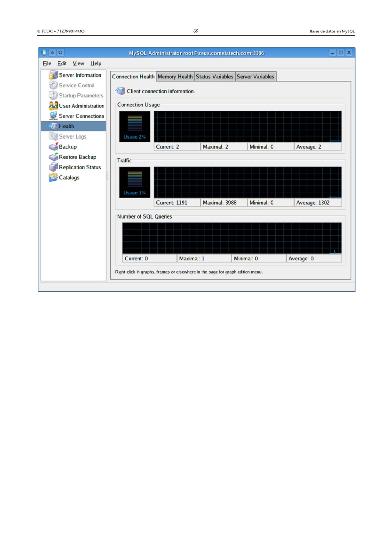Screen dimensions: 392x555
Task: Click the 'Number of SQL Queries' frame title
Action: pos(145,216)
